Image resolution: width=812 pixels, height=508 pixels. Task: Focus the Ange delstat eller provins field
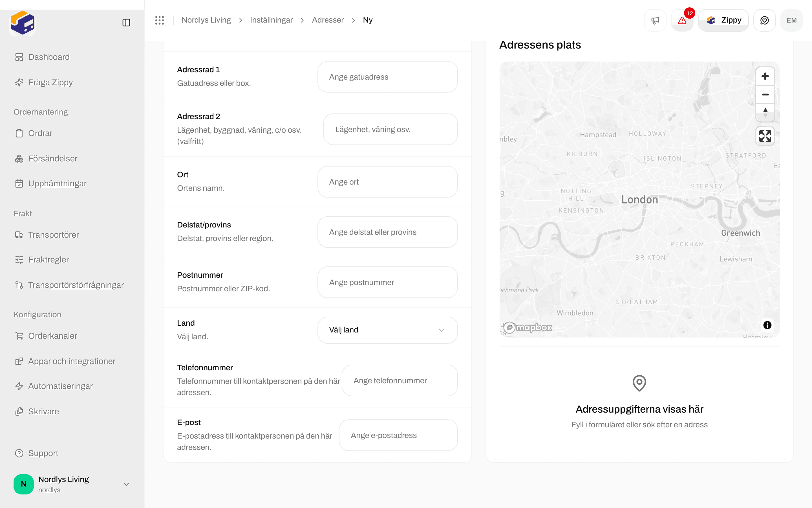(x=388, y=232)
